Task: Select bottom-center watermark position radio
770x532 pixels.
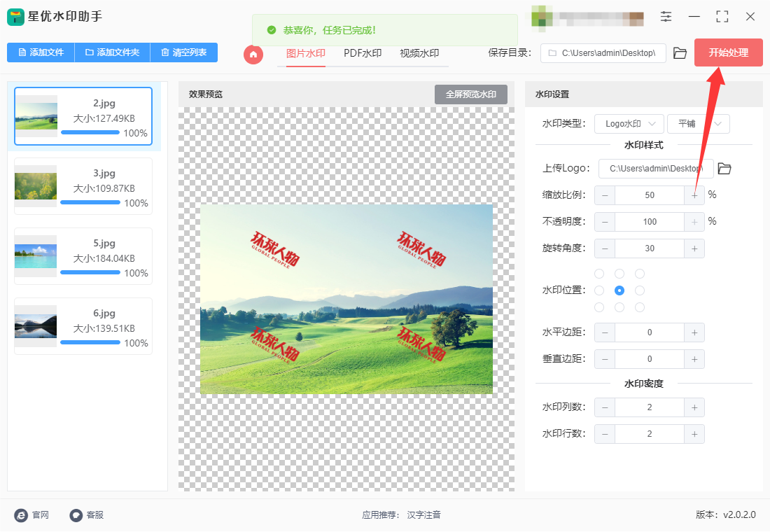Action: coord(619,307)
